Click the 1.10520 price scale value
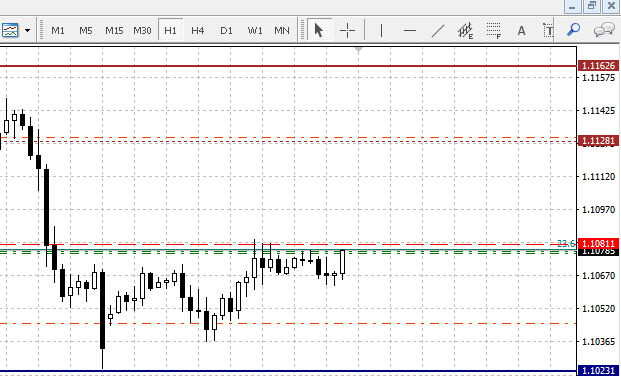The width and height of the screenshot is (621, 376). tap(598, 308)
